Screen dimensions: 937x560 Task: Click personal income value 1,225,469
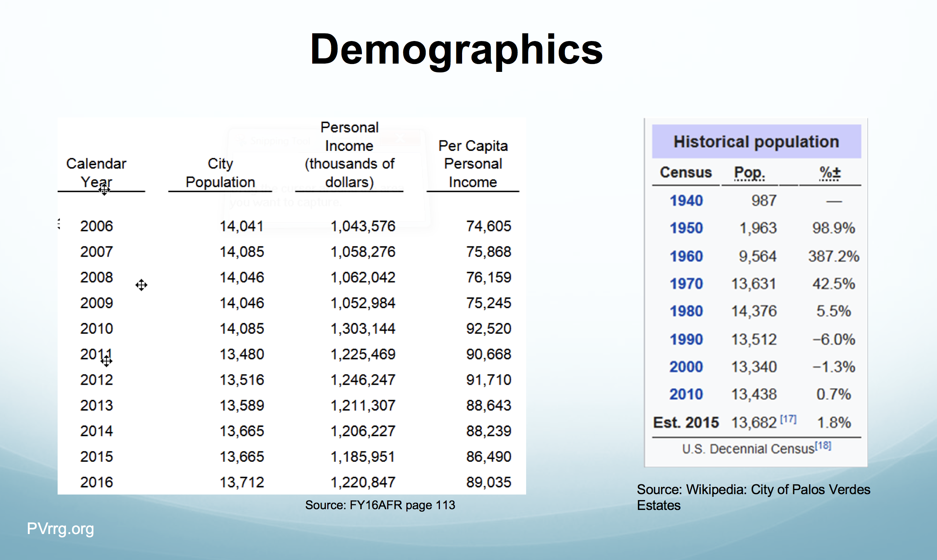pos(363,354)
